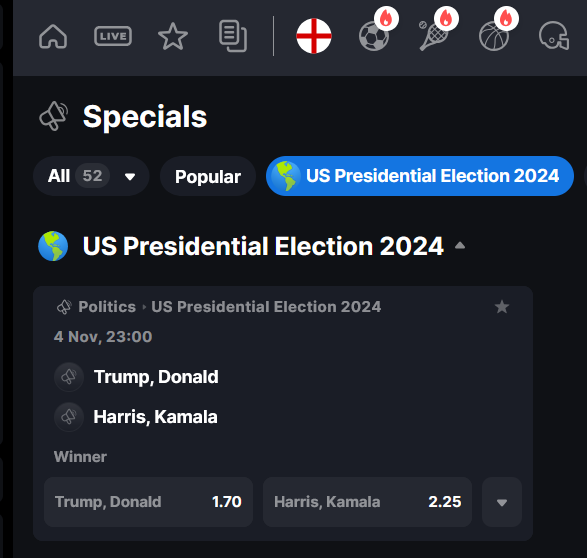Expand more markets arrow beside odds
This screenshot has height=558, width=587.
pyautogui.click(x=502, y=502)
